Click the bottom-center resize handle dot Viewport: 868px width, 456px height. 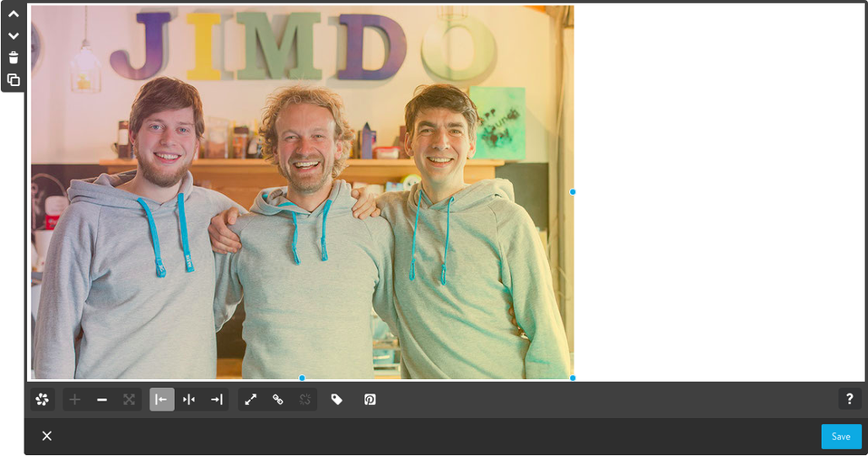tap(302, 378)
